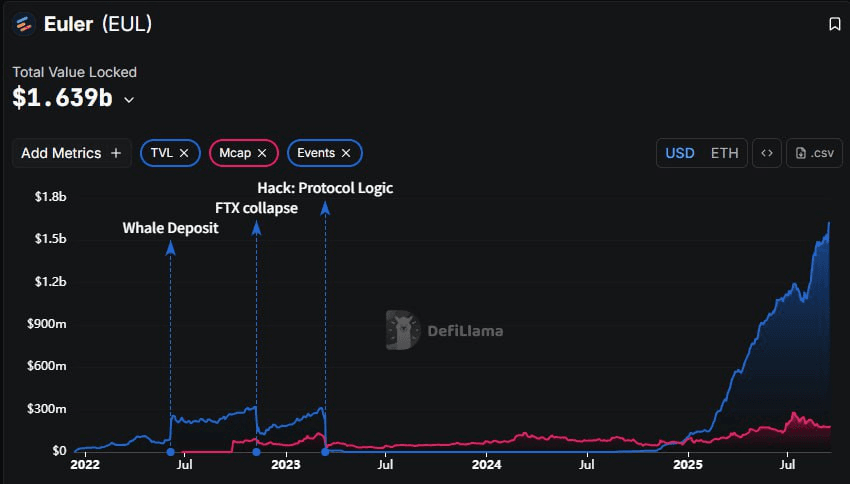Screen dimensions: 850x484
Task: Click the Euler (EUL) title text
Action: (x=98, y=24)
